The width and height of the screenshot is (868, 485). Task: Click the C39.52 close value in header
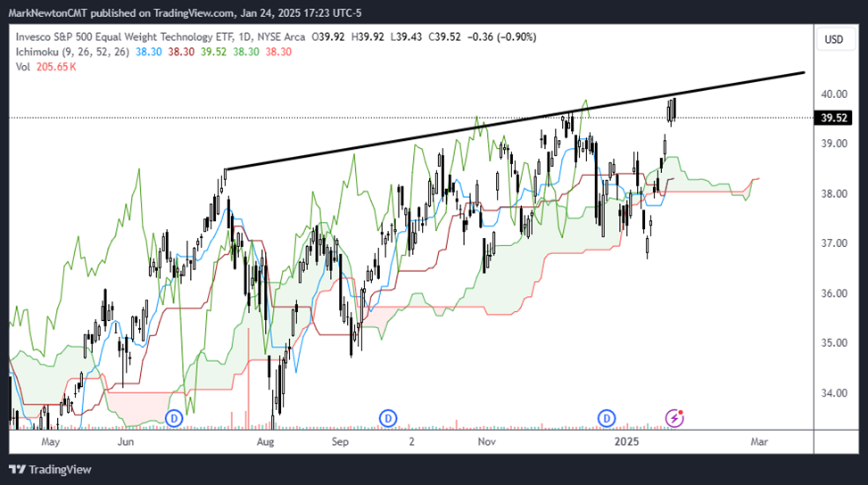(x=446, y=37)
